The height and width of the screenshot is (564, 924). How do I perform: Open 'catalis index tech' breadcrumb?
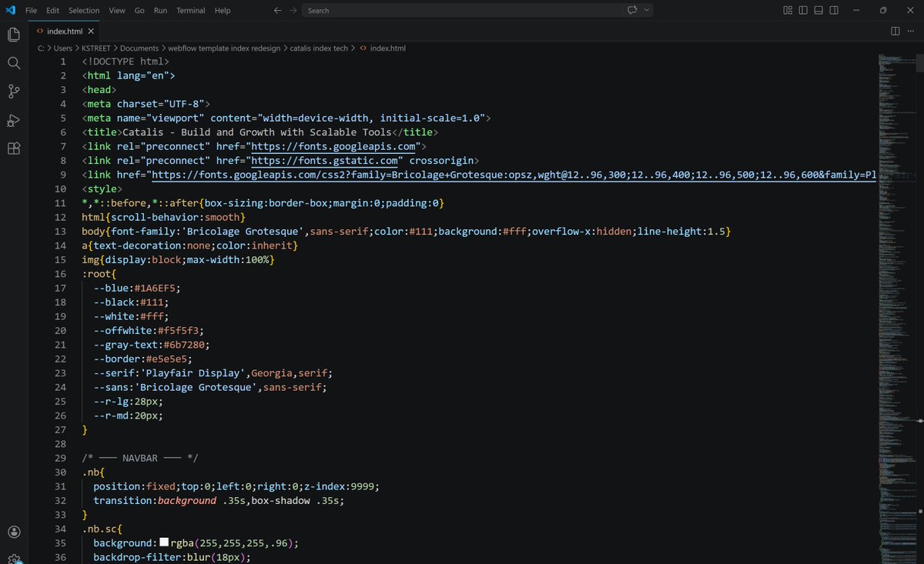pyautogui.click(x=319, y=48)
